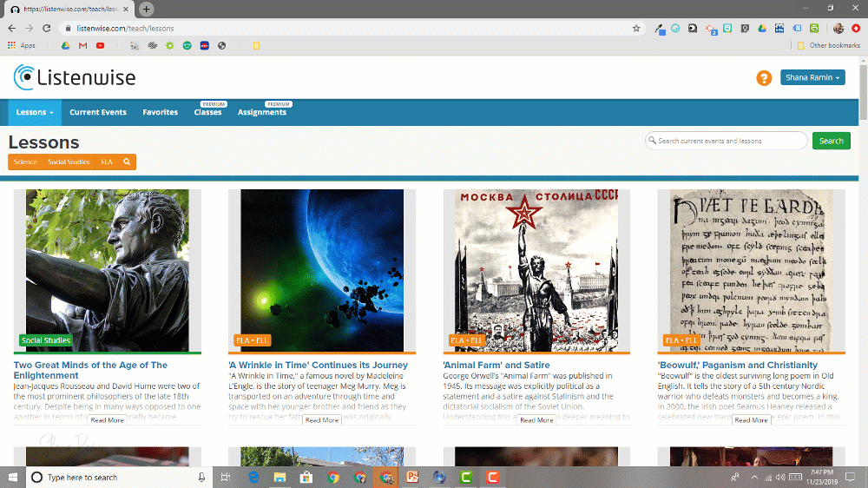Open the green gear bookmark
This screenshot has height=488, width=868.
pyautogui.click(x=170, y=45)
